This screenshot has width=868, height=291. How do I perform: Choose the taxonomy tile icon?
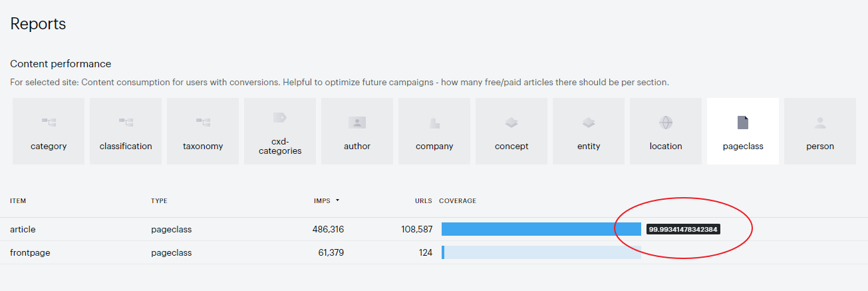coord(203,122)
